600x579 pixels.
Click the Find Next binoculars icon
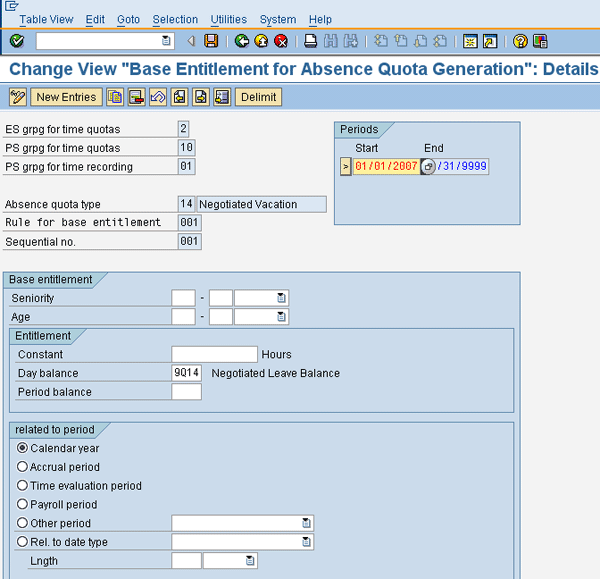(x=351, y=41)
